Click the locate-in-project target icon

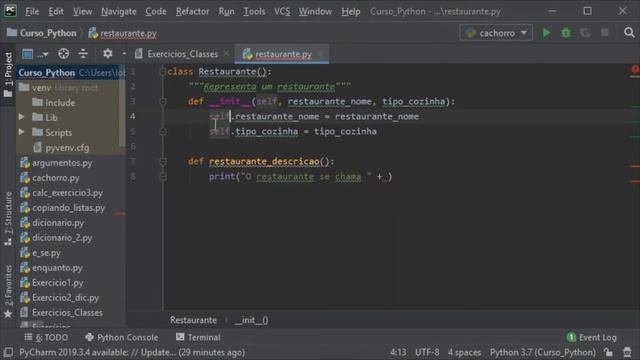(63, 53)
